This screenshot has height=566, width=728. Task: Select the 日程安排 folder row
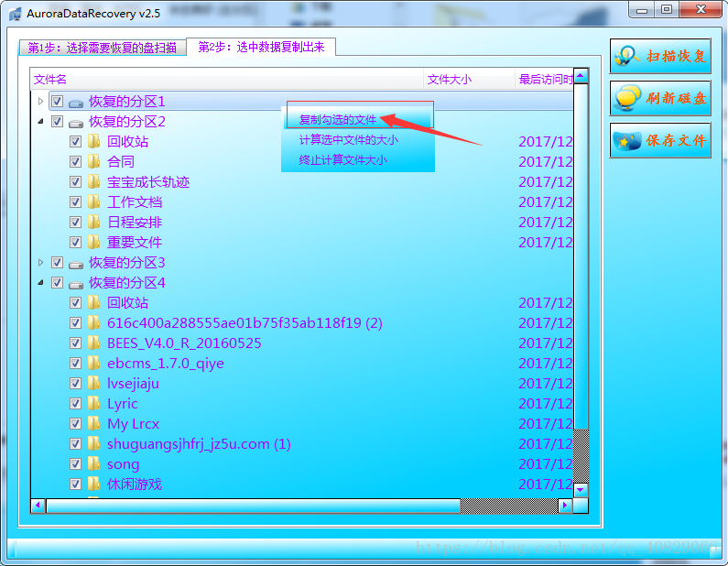302,222
